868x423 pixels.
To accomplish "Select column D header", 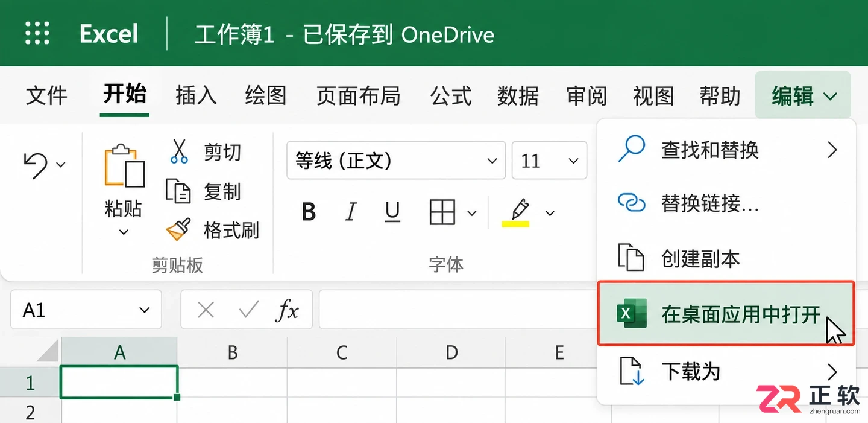I will [451, 352].
